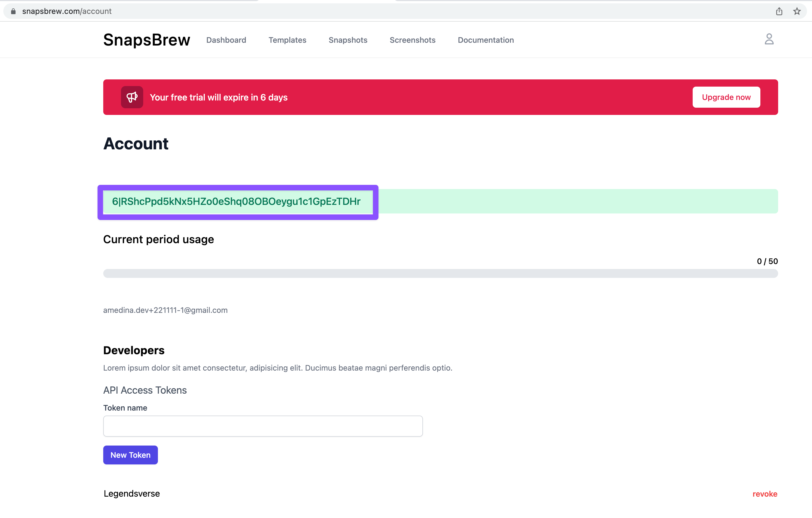Click the New Token button
Screen dimensions: 812x518
click(x=130, y=455)
